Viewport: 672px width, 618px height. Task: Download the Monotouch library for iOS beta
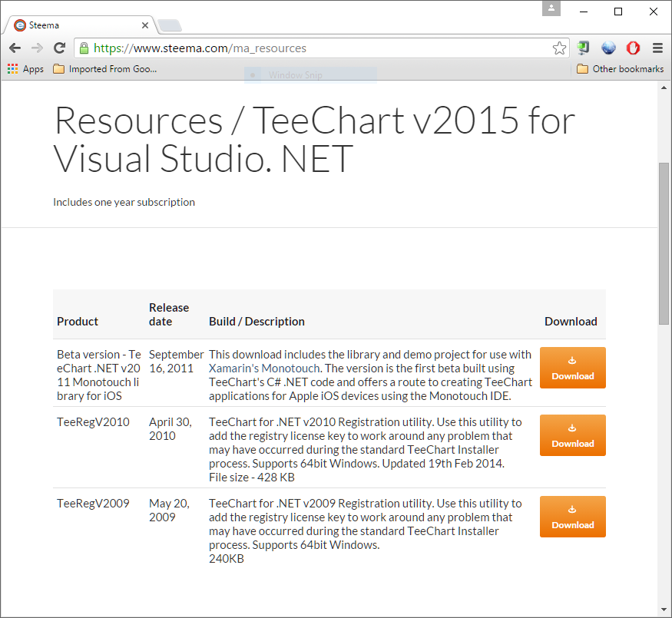tap(573, 368)
